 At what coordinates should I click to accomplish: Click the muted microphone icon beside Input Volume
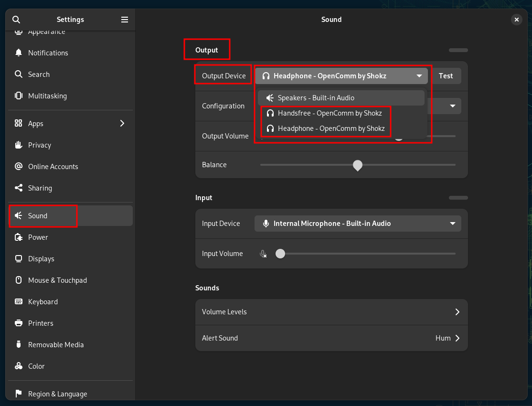click(x=263, y=254)
